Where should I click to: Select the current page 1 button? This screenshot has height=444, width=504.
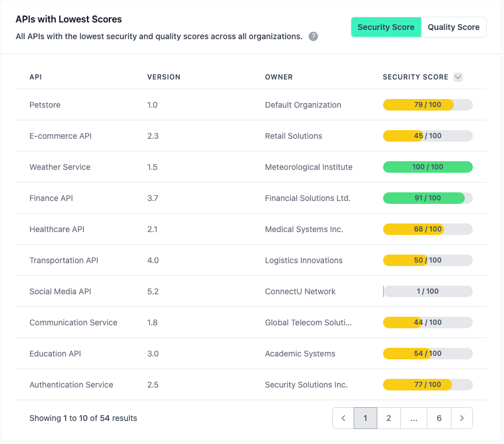[365, 418]
